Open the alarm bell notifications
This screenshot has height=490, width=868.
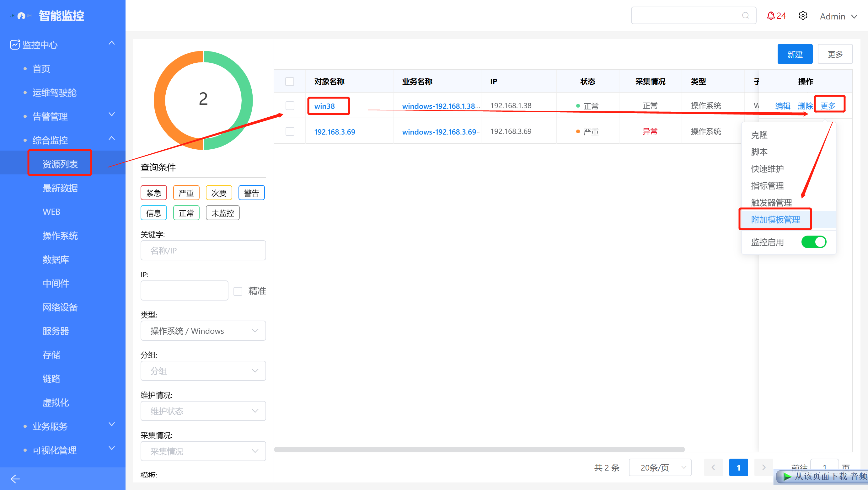776,15
